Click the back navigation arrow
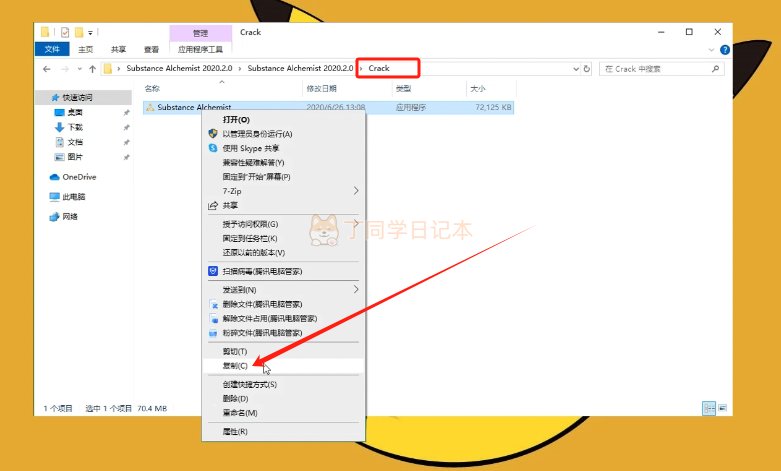The image size is (781, 471). pyautogui.click(x=47, y=69)
